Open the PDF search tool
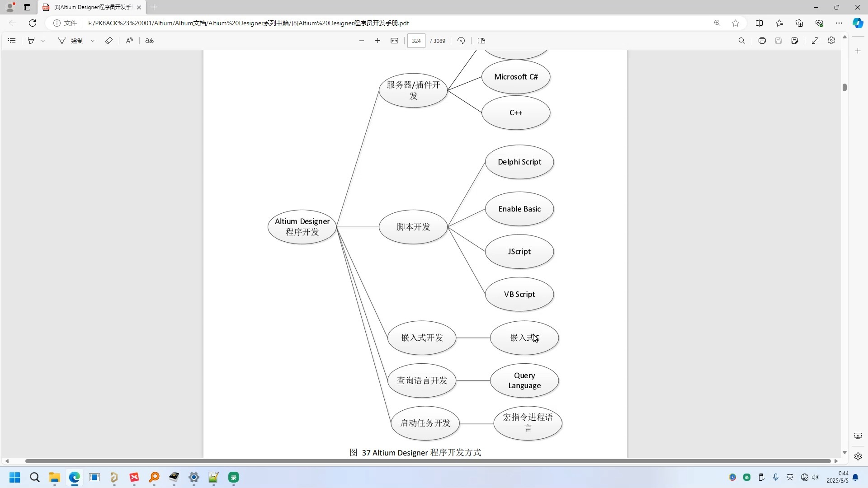Screen dimensions: 868x488 [x=742, y=41]
